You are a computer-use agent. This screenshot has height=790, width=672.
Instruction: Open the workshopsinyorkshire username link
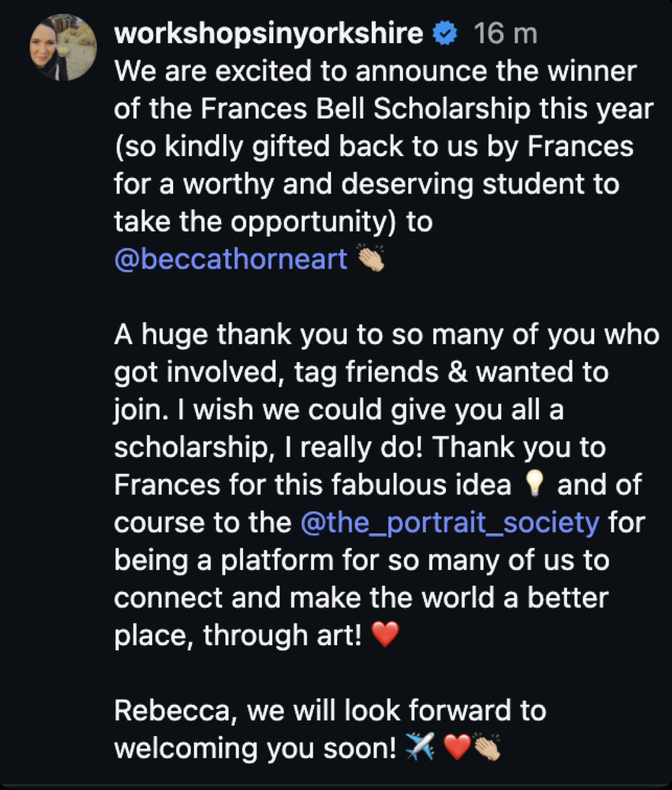coord(268,33)
